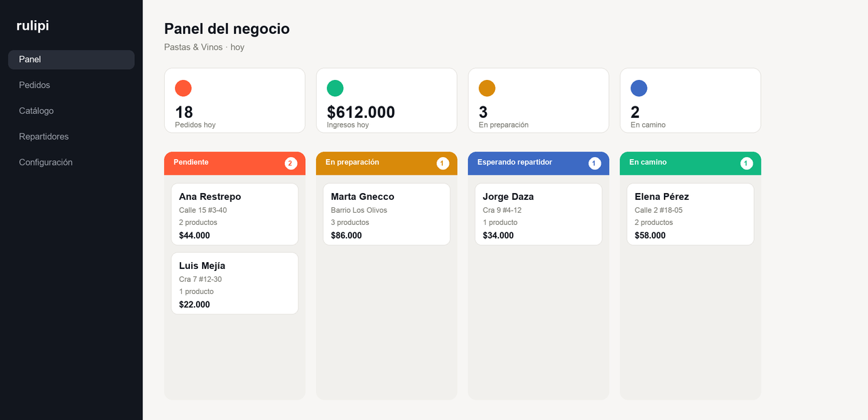Viewport: 868px width, 420px height.
Task: Click the rulipi logo
Action: coord(33,26)
